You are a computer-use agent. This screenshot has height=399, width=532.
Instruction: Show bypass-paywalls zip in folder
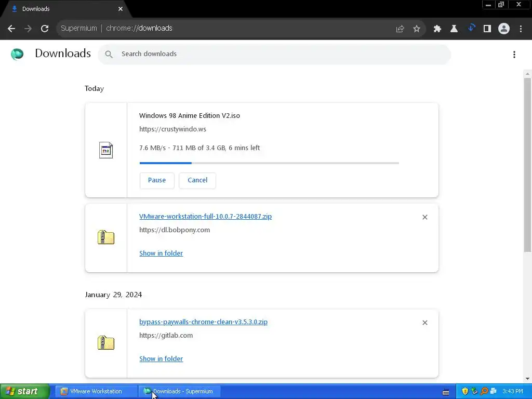pos(161,359)
